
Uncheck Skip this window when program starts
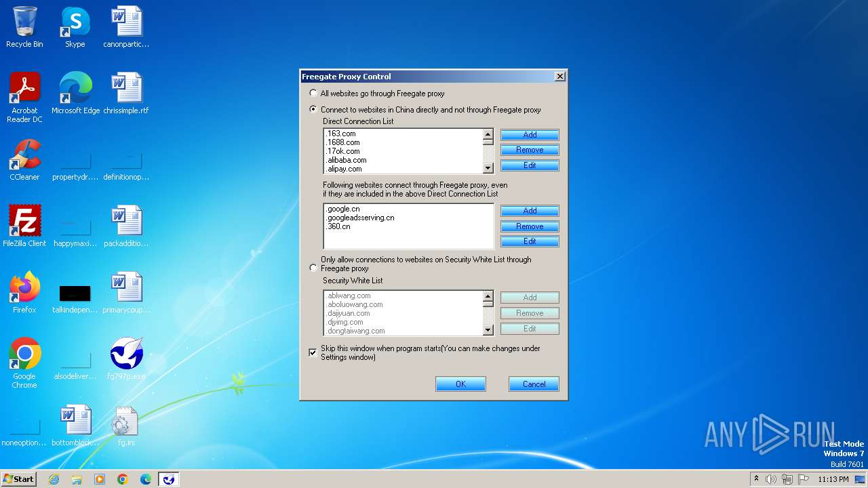point(313,352)
